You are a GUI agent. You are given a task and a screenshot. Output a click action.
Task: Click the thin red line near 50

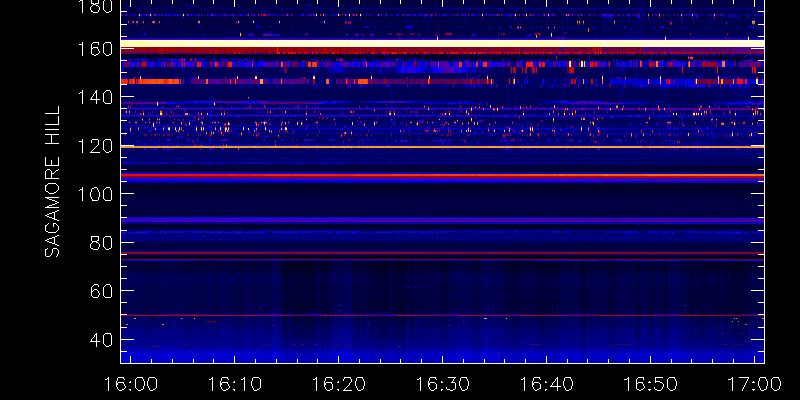tap(442, 315)
